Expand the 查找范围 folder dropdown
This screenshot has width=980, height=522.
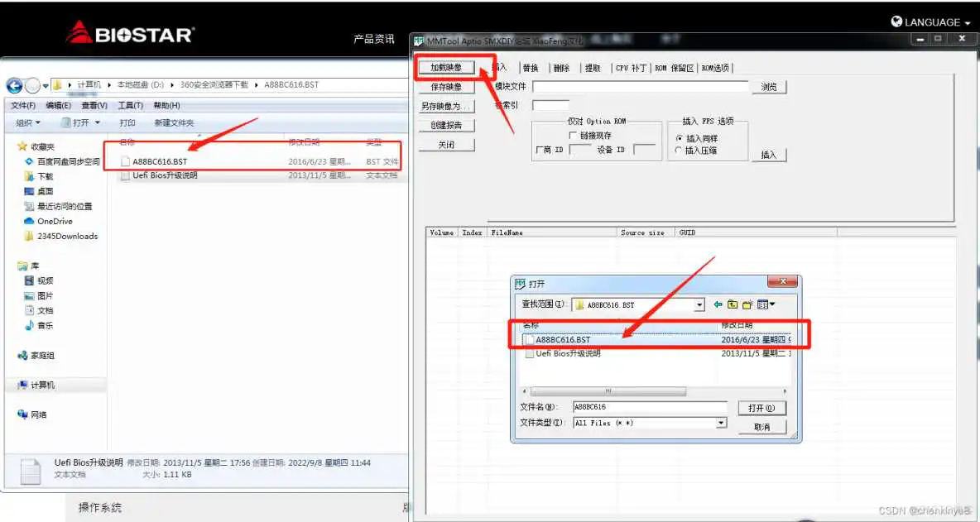click(699, 305)
